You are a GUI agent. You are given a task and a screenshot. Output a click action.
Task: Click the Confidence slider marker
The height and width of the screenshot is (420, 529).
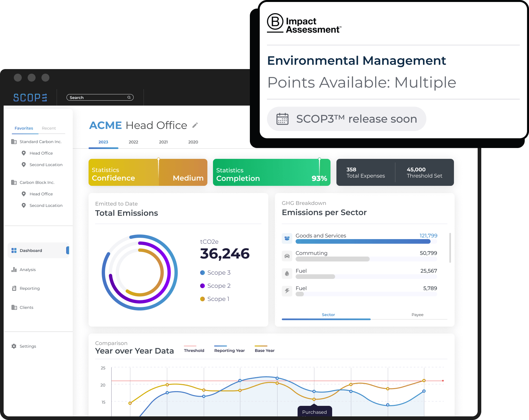(x=159, y=159)
